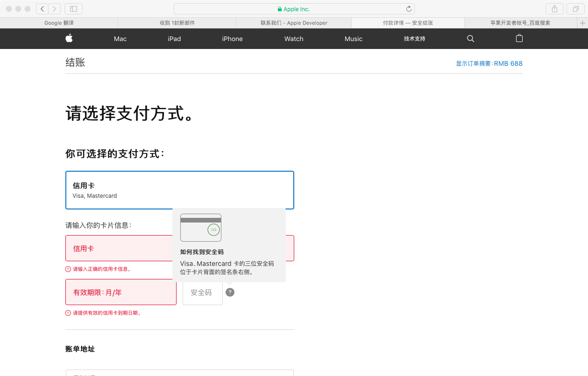The height and width of the screenshot is (376, 588).
Task: Click the 请选择支付方式 heading
Action: [130, 113]
